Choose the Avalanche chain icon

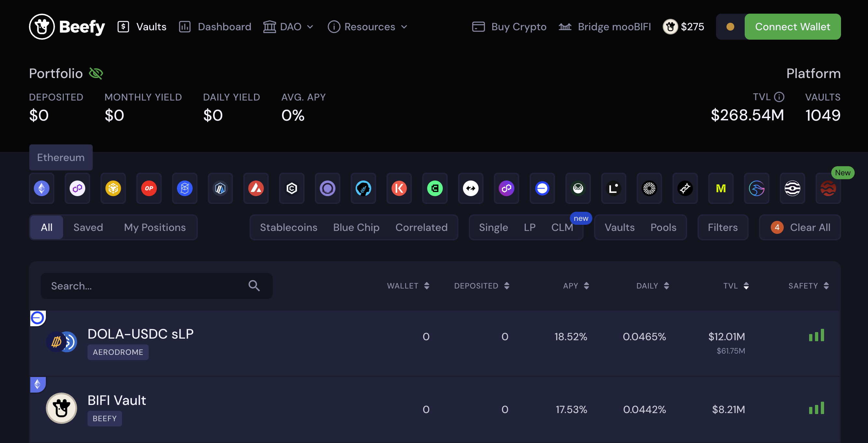coord(256,188)
